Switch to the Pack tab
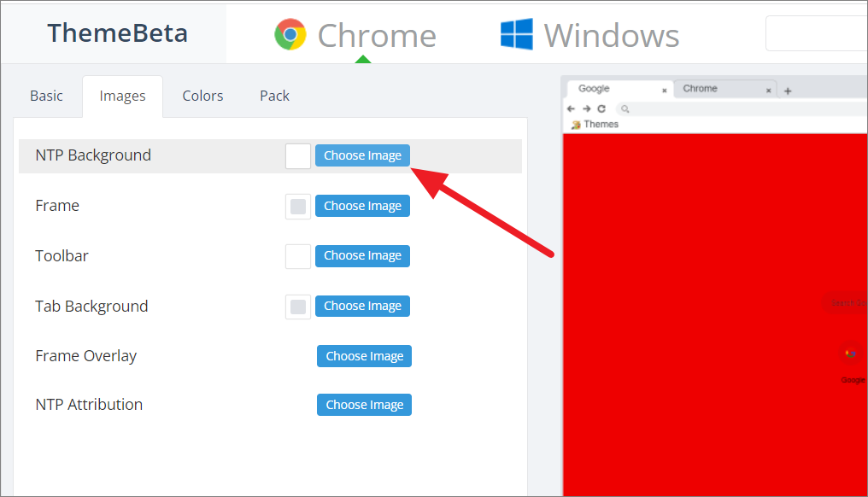 (274, 96)
